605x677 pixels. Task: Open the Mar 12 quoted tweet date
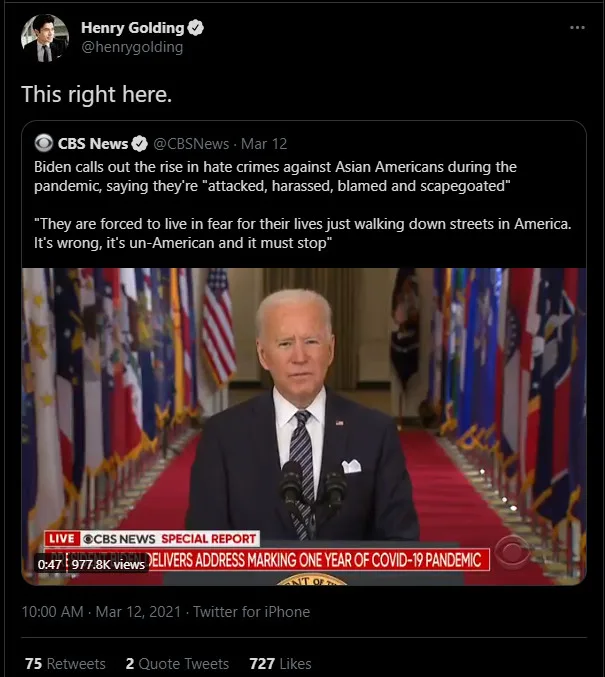click(x=264, y=144)
